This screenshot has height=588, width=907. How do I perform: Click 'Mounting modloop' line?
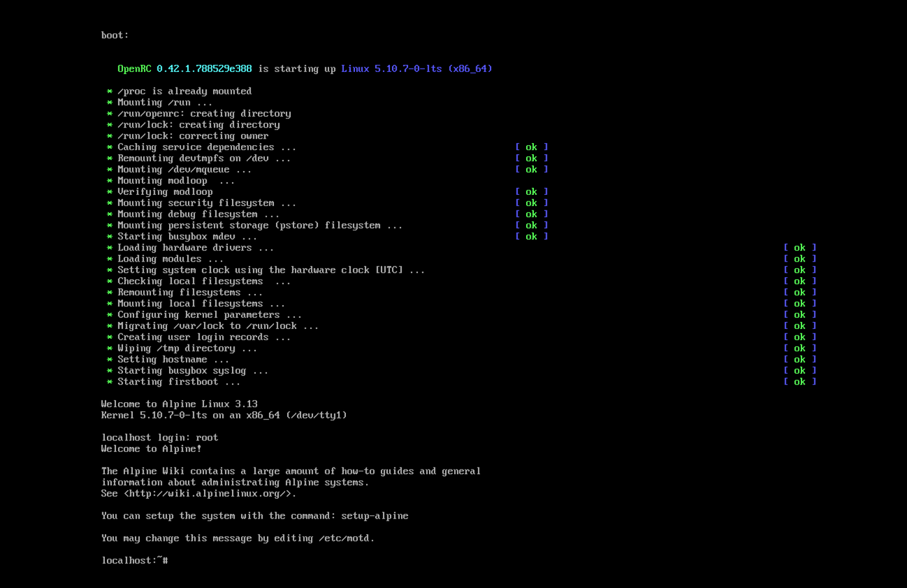click(x=176, y=181)
